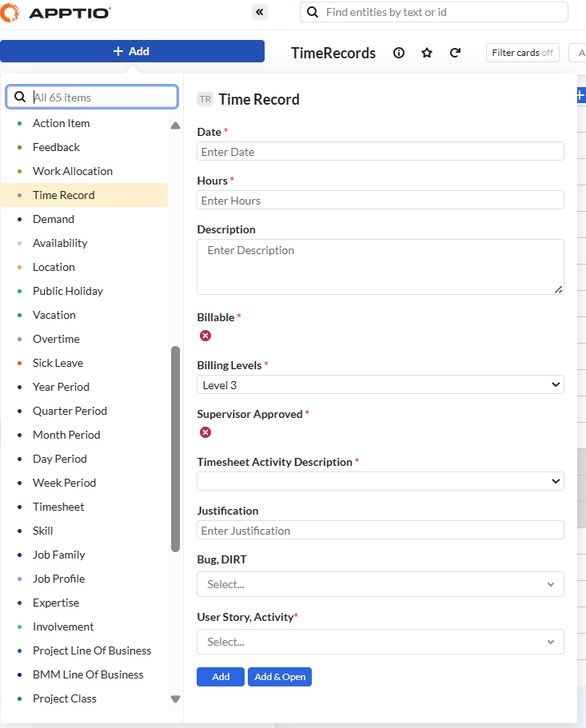
Task: Expand the User Story, Activity selector
Action: 381,642
